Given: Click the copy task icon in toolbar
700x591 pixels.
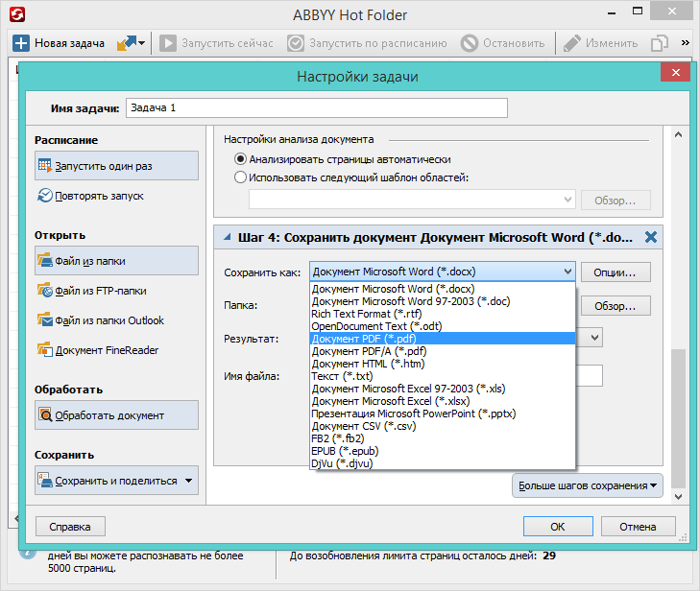Looking at the screenshot, I should pyautogui.click(x=660, y=43).
